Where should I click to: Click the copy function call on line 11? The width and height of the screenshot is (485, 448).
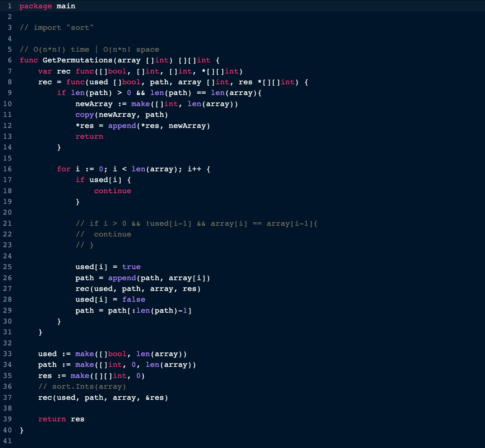[x=85, y=115]
